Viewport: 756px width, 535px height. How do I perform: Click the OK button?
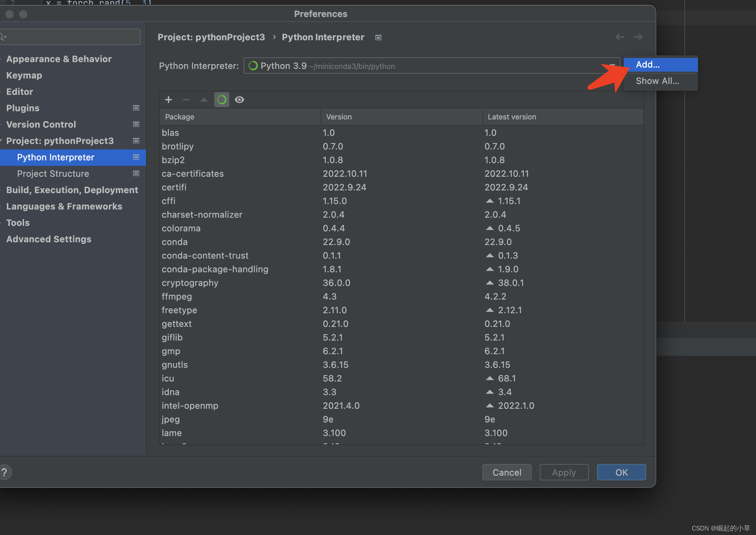click(x=621, y=472)
